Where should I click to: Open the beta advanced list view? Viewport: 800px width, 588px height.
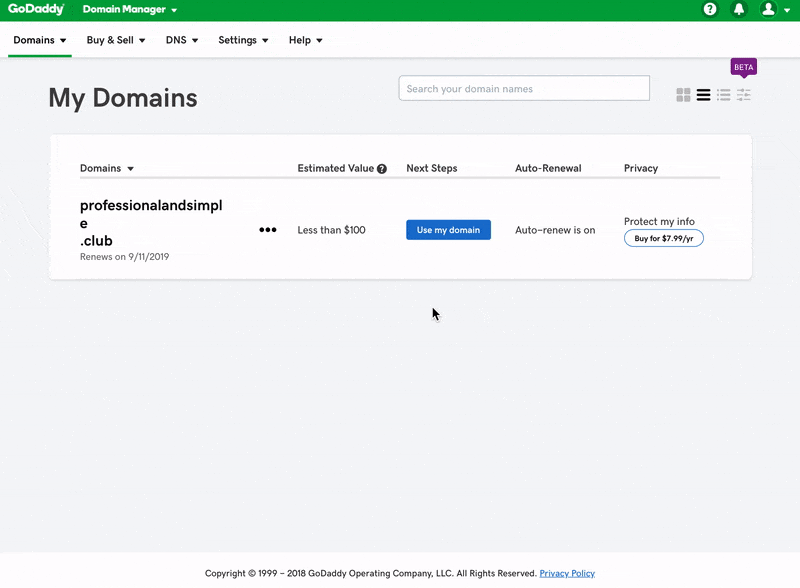[744, 95]
